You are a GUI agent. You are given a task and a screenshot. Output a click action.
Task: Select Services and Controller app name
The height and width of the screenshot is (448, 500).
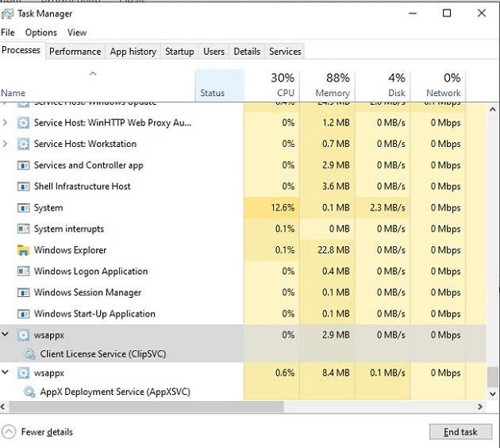(89, 165)
